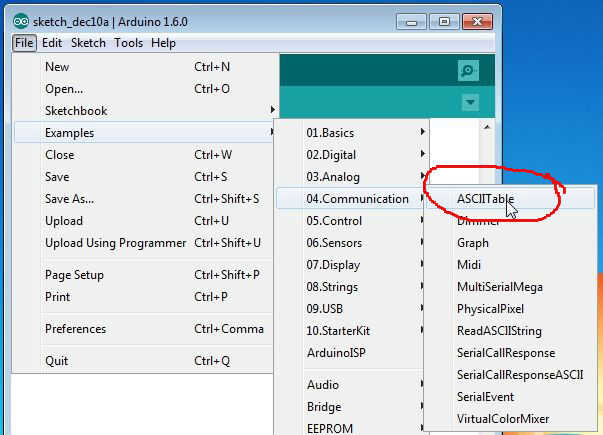Select Close in the File menu
The height and width of the screenshot is (435, 603).
click(x=143, y=155)
